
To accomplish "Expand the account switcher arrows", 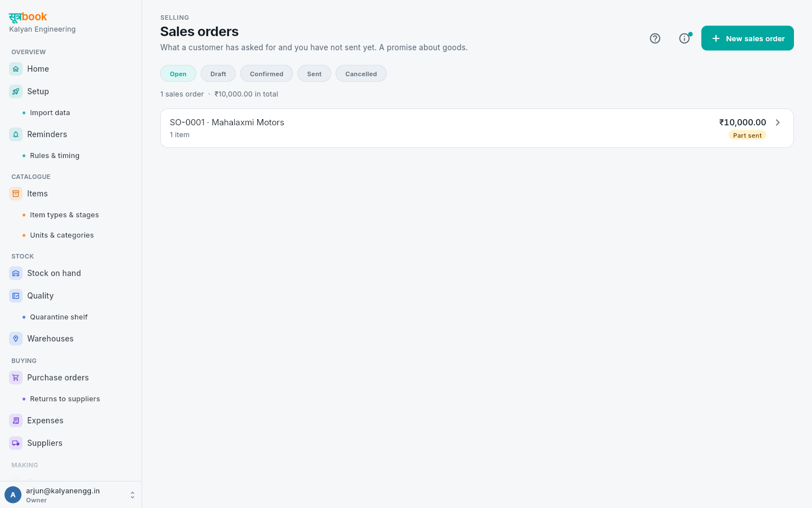I will (133, 495).
